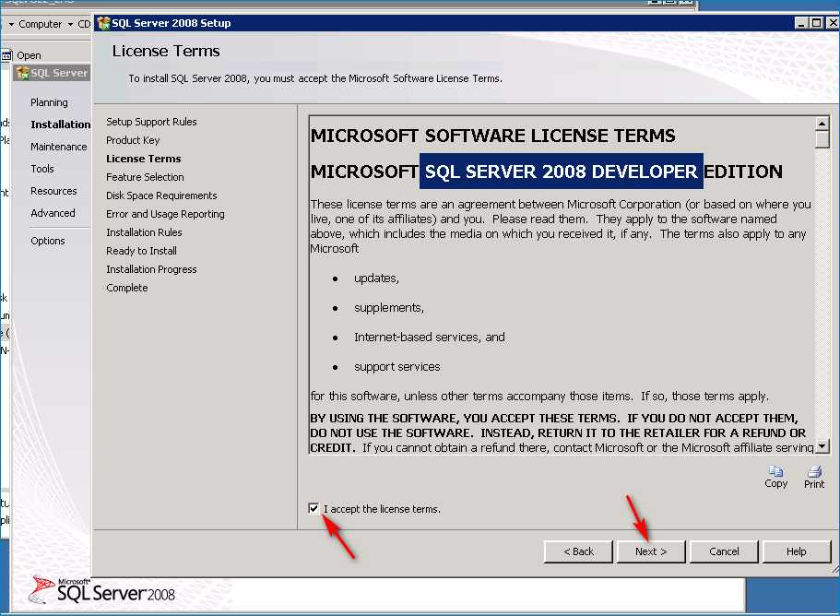840x616 pixels.
Task: Click Error and Usage Reporting step
Action: (165, 214)
